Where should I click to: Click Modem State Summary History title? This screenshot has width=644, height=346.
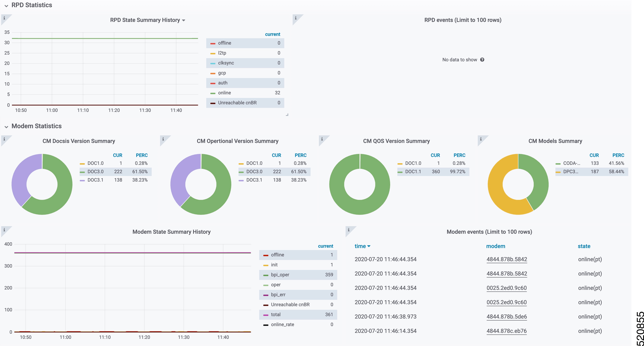coord(171,232)
